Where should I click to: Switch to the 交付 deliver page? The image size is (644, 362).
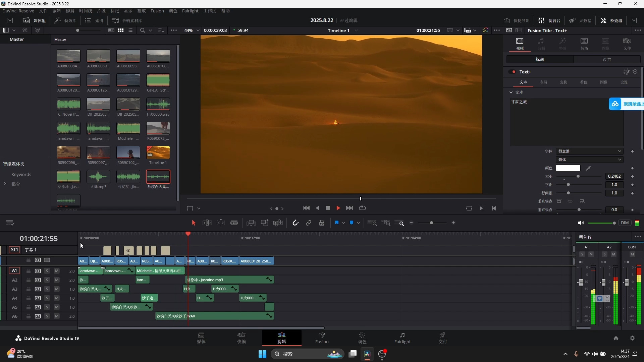pyautogui.click(x=442, y=338)
